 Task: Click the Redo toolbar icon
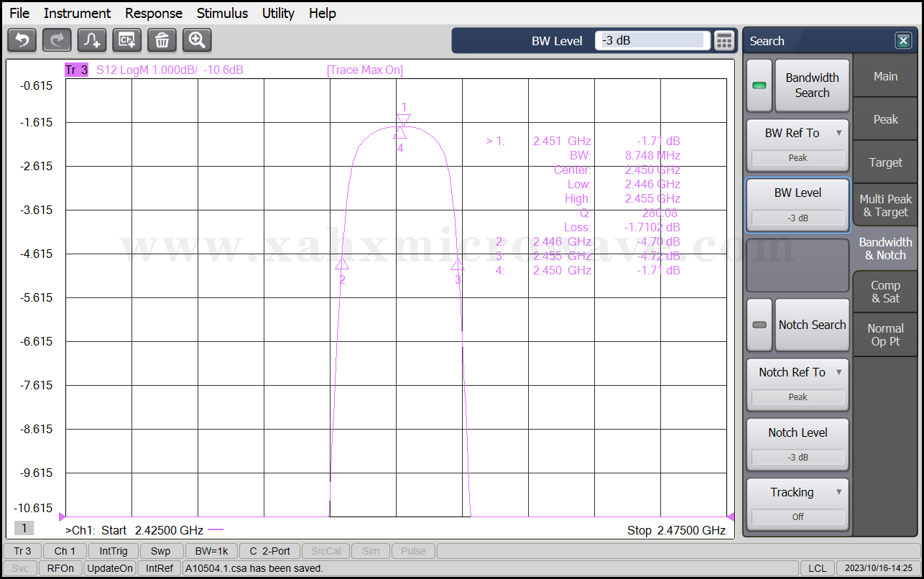(x=57, y=40)
